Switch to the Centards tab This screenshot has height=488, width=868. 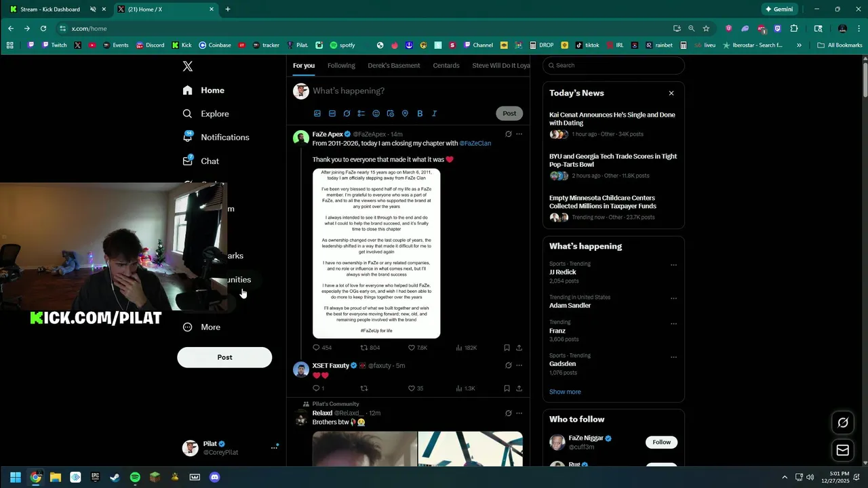pos(446,66)
